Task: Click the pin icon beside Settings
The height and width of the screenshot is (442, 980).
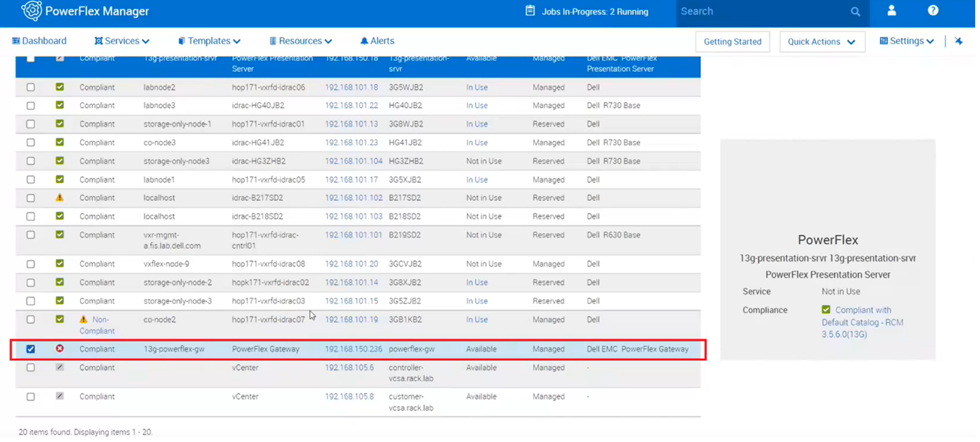Action: (x=959, y=41)
